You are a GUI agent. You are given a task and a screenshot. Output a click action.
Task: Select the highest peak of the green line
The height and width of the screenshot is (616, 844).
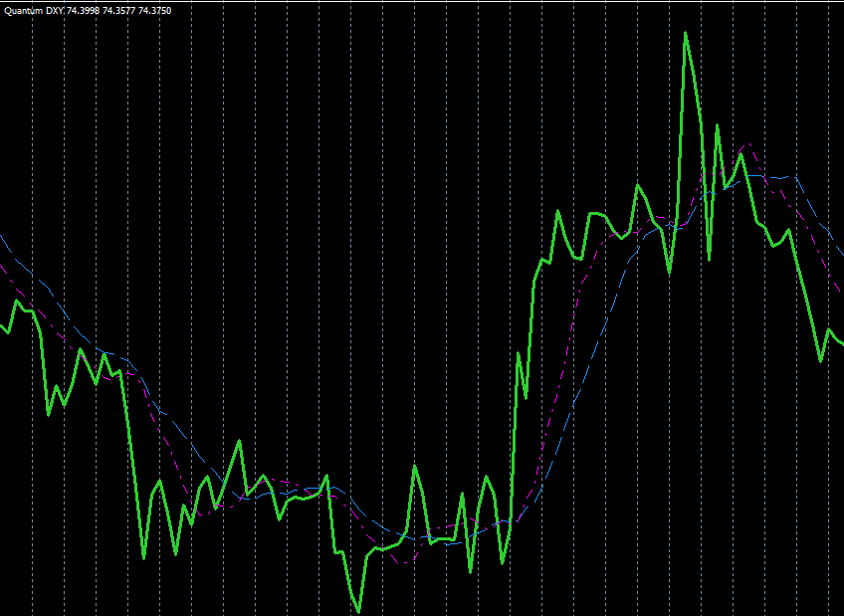(686, 33)
